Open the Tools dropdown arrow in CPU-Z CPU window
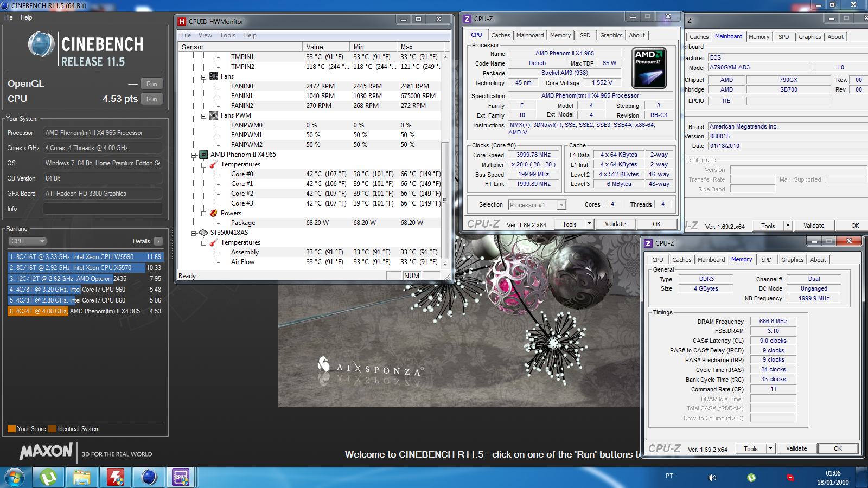The width and height of the screenshot is (868, 488). click(x=589, y=224)
